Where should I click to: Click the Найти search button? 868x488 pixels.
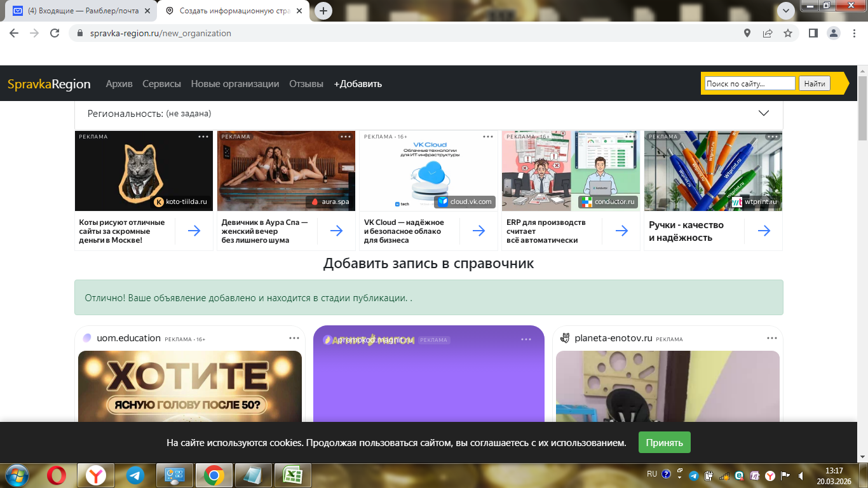tap(814, 83)
